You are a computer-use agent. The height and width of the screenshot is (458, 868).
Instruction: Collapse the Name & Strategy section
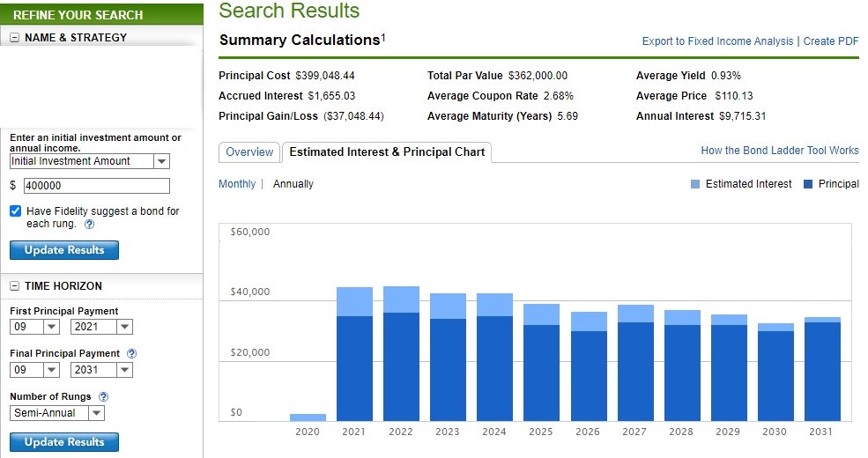tap(15, 38)
